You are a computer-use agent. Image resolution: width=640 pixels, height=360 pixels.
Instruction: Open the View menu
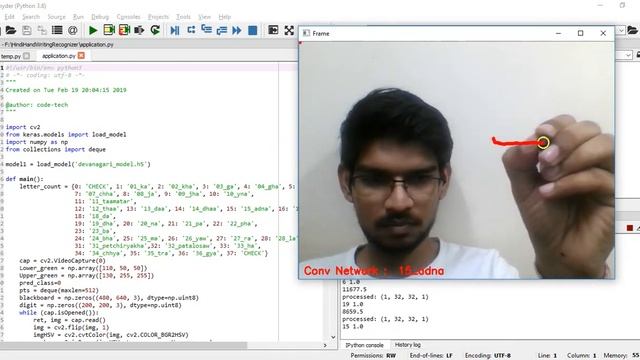[x=204, y=17]
